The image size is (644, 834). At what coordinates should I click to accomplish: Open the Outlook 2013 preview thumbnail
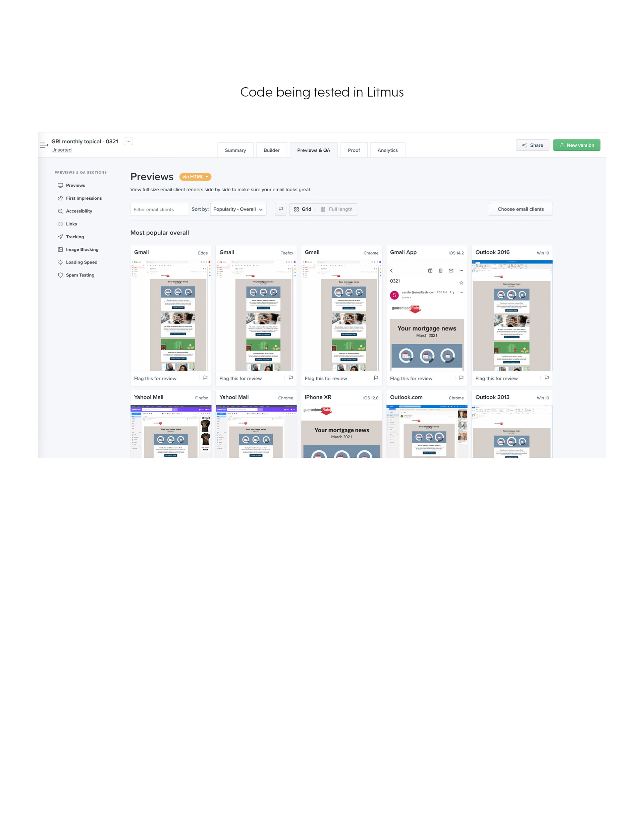[512, 432]
